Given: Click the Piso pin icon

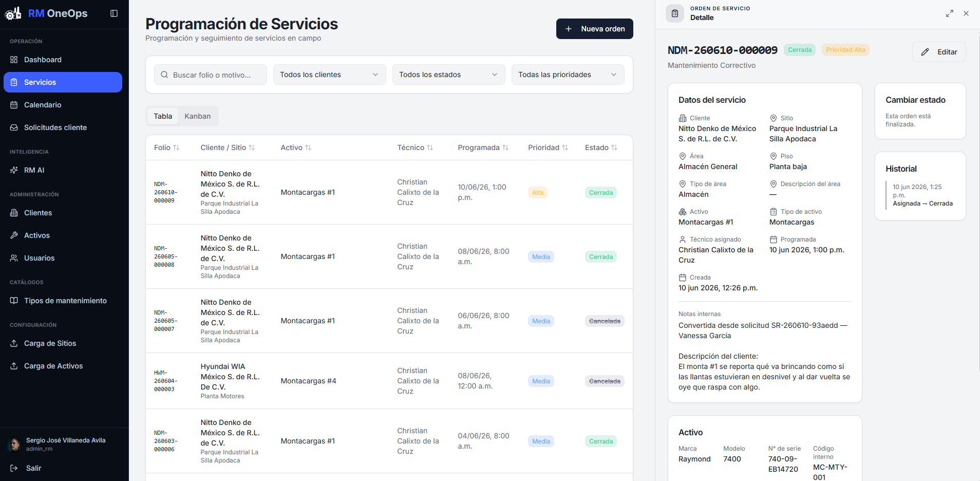Looking at the screenshot, I should click(774, 156).
